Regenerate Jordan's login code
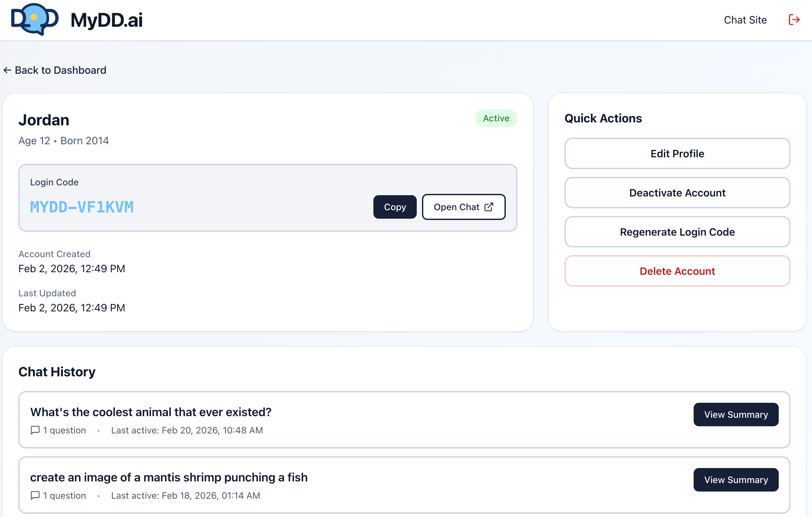The height and width of the screenshot is (517, 812). (x=677, y=232)
